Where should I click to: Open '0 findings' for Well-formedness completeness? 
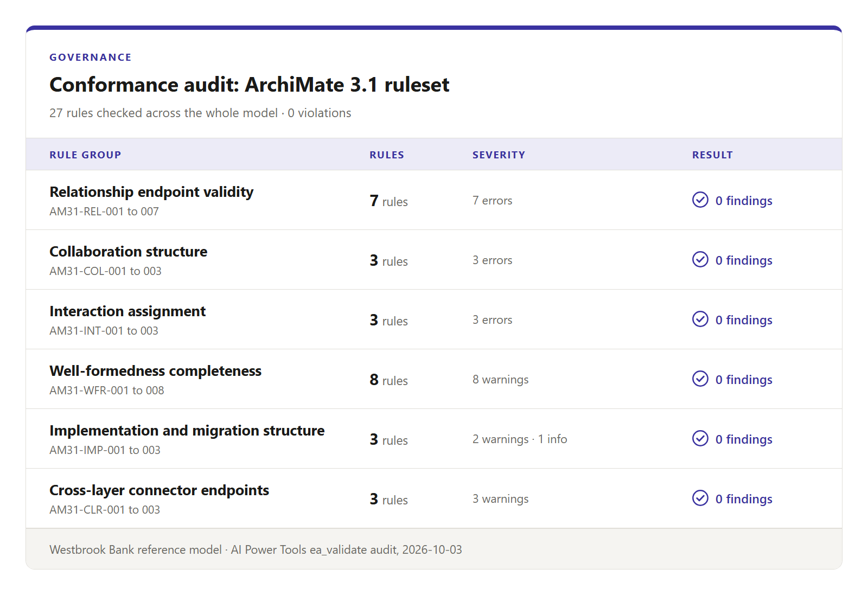[744, 380]
